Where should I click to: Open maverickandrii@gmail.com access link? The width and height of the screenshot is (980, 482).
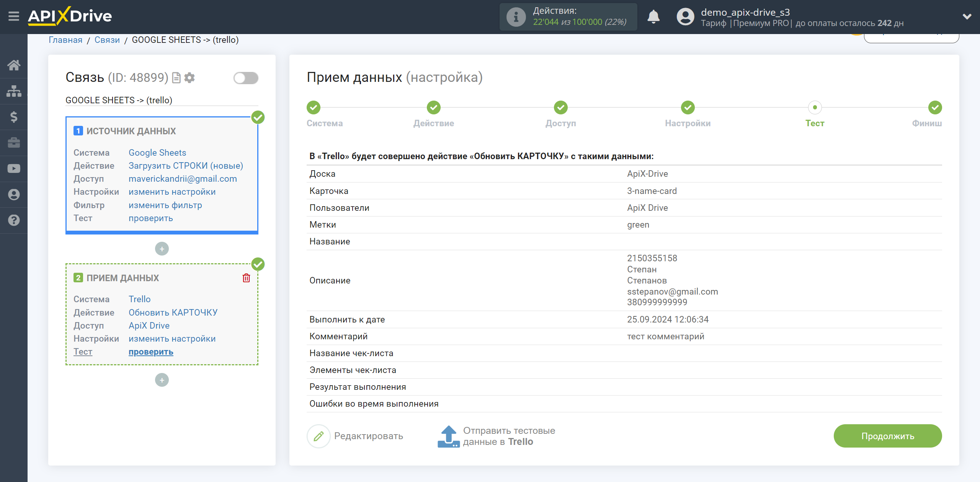183,179
